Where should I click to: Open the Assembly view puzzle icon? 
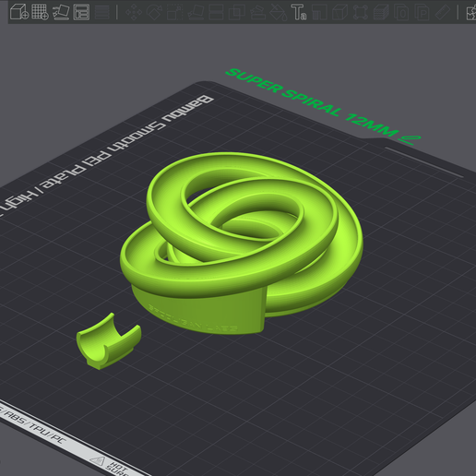point(471,12)
